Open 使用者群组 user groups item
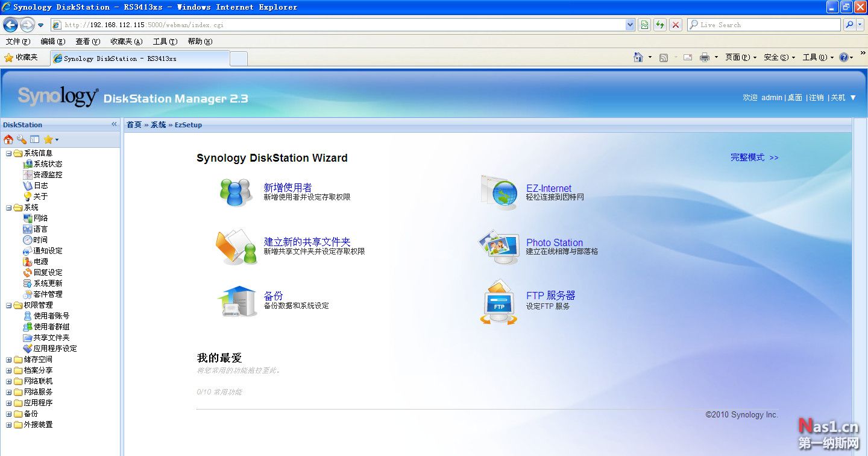The width and height of the screenshot is (868, 456). [x=51, y=327]
